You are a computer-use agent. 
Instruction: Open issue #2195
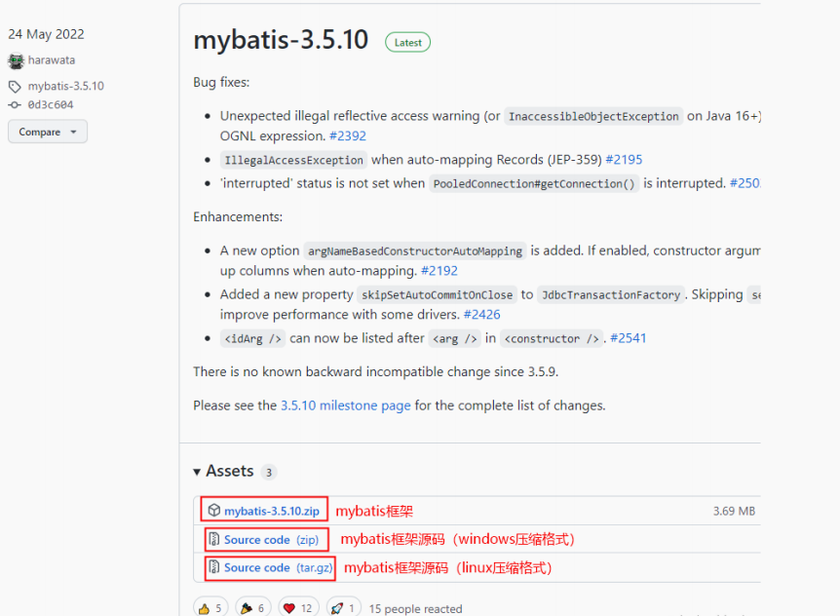click(624, 160)
